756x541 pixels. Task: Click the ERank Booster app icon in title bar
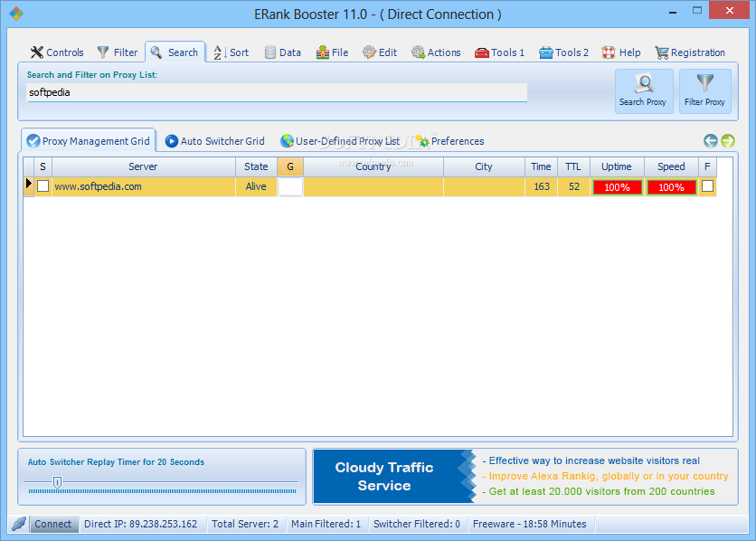(16, 14)
